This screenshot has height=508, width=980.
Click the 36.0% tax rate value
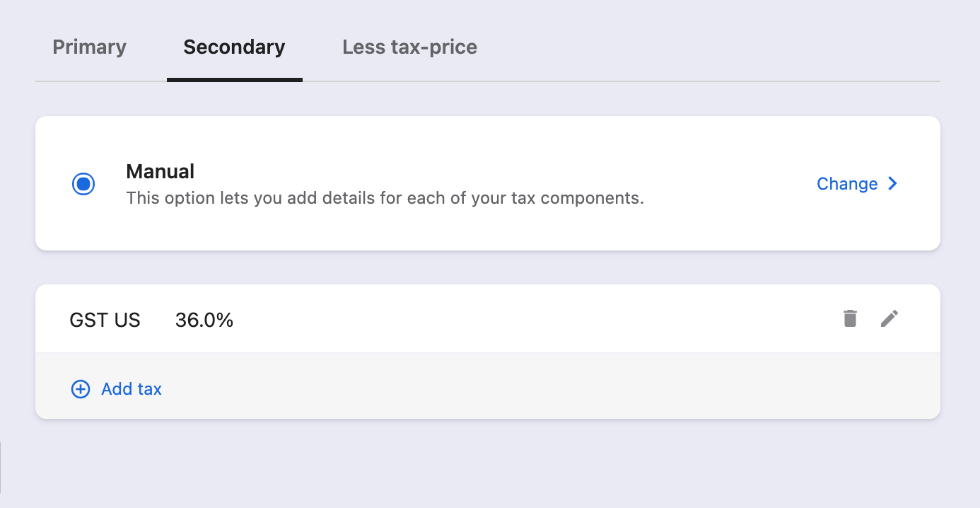[204, 321]
